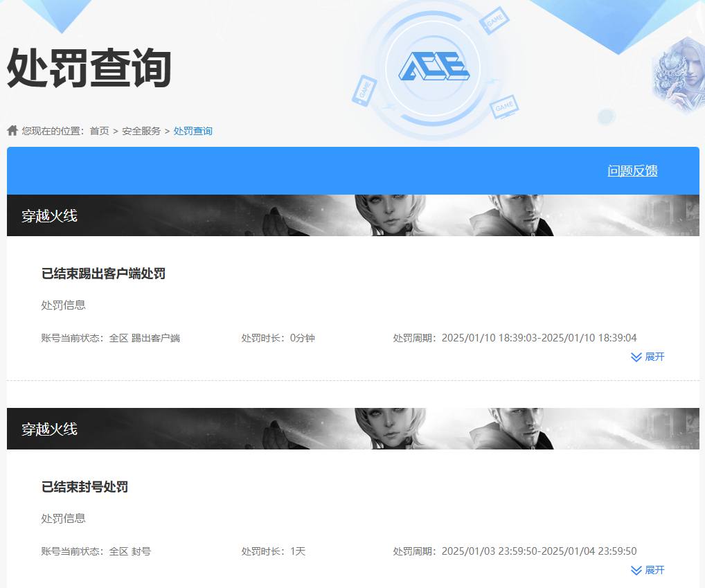Viewport: 705px width, 588px height.
Task: Open 问题反馈 link
Action: click(632, 171)
